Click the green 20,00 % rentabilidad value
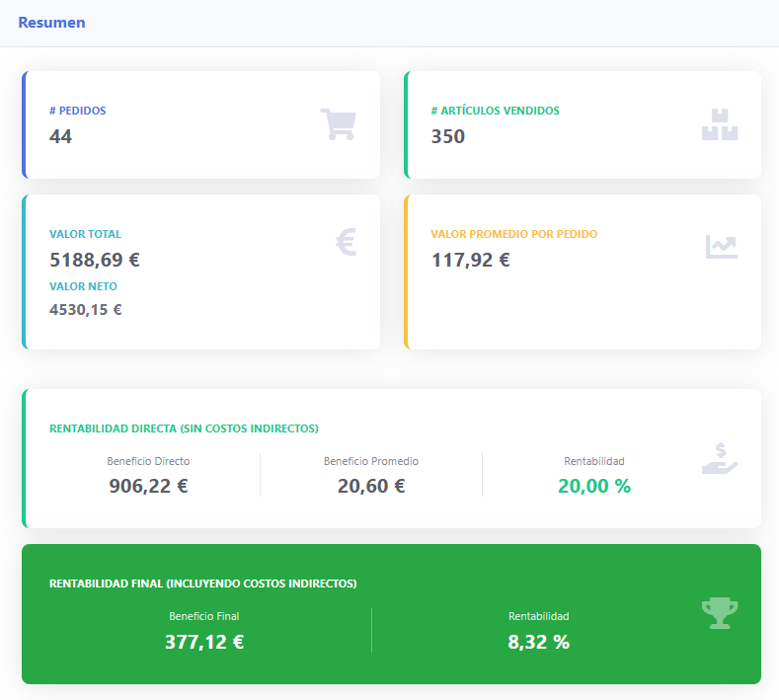 pyautogui.click(x=593, y=486)
